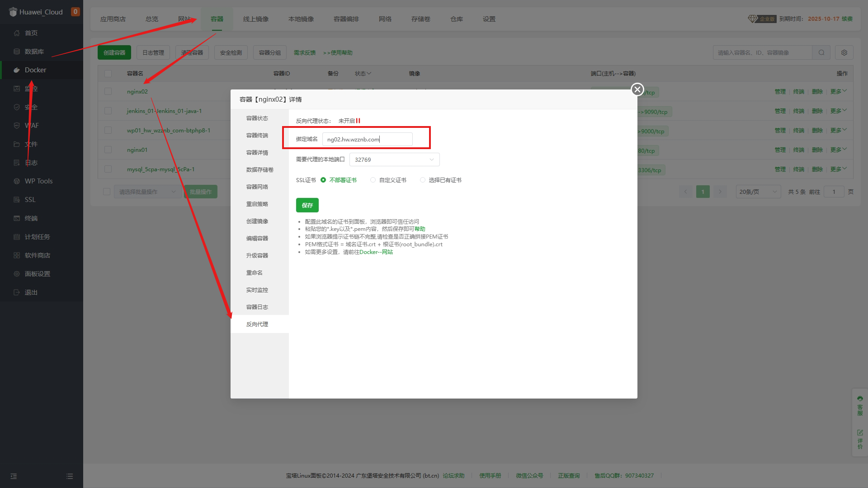The width and height of the screenshot is (868, 488).
Task: Close the nginx02 detail dialog
Action: [637, 89]
